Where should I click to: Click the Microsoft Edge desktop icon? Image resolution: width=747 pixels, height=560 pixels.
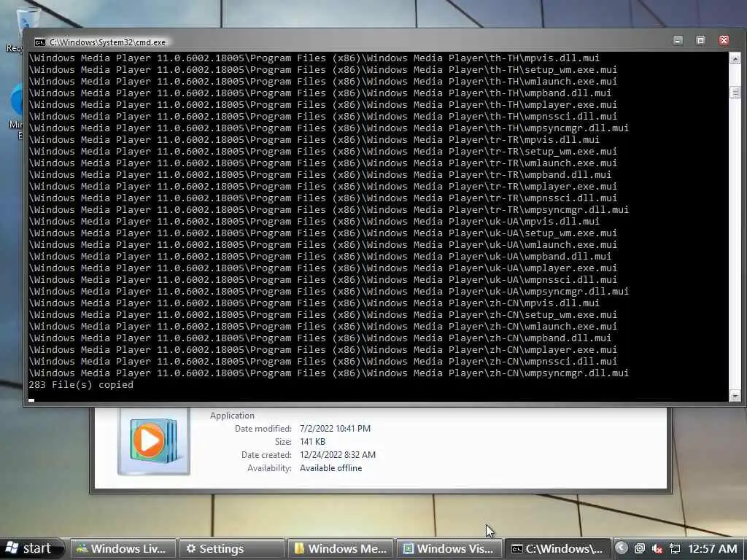click(x=16, y=112)
